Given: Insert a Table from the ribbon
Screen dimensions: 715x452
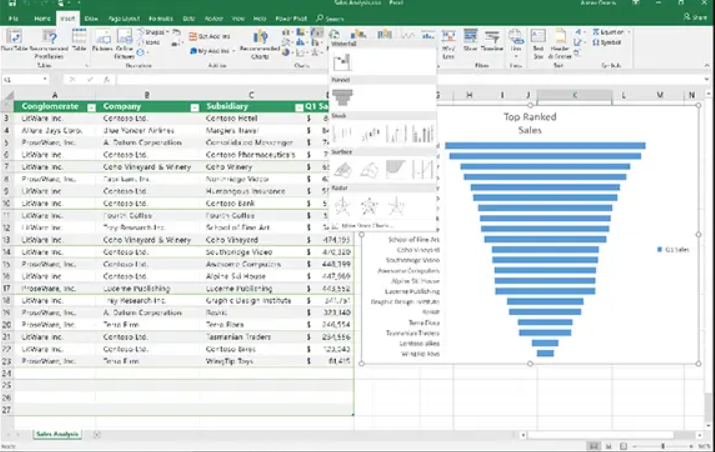Looking at the screenshot, I should click(x=79, y=40).
